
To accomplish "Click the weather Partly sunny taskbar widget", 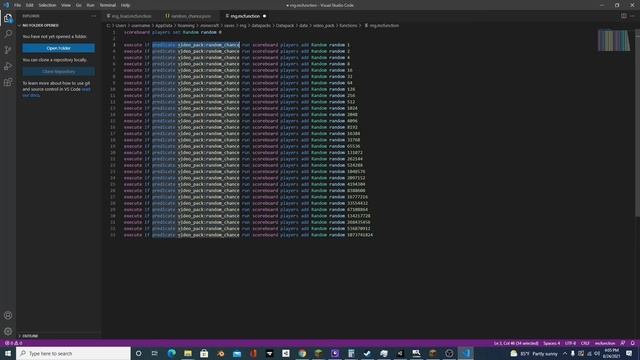I will pos(534,353).
